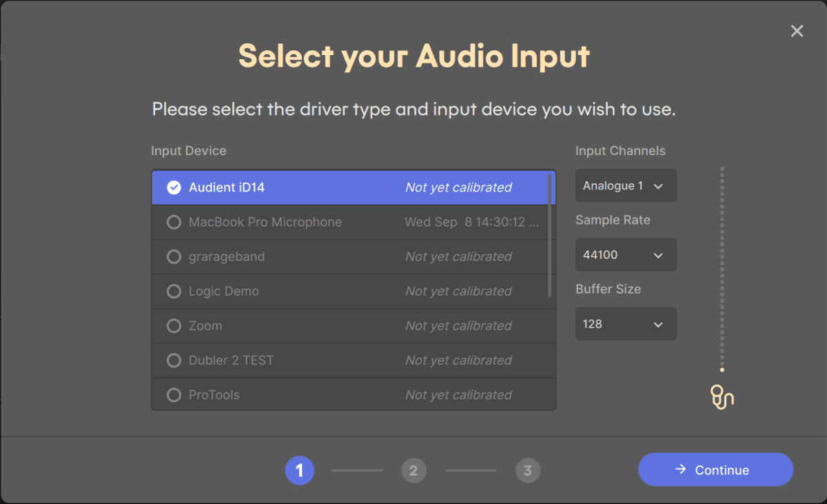
Task: Click the step 2 indicator circle
Action: [413, 470]
